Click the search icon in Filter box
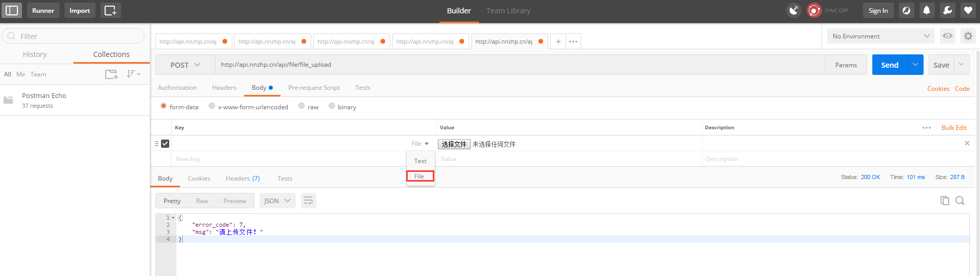The image size is (980, 276). [x=11, y=36]
